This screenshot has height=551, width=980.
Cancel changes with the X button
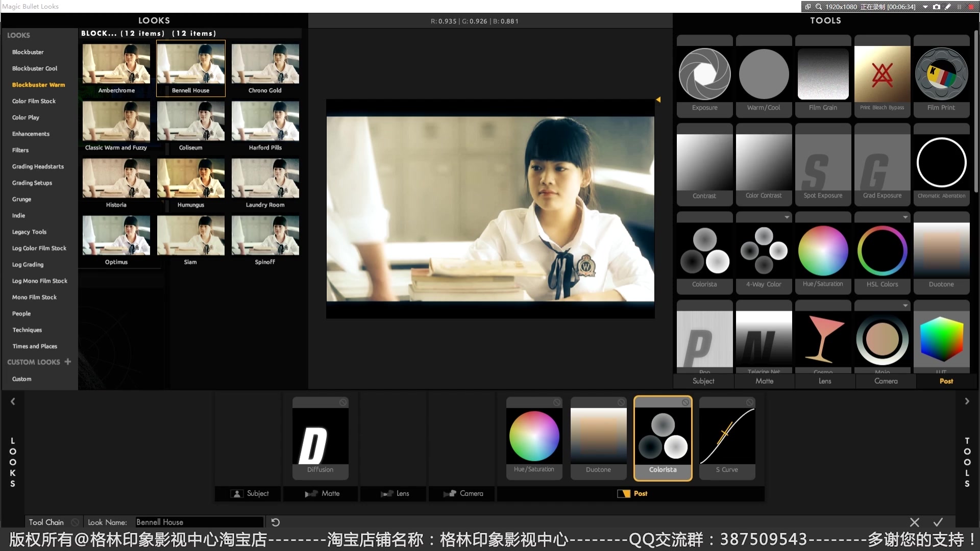[x=915, y=522]
